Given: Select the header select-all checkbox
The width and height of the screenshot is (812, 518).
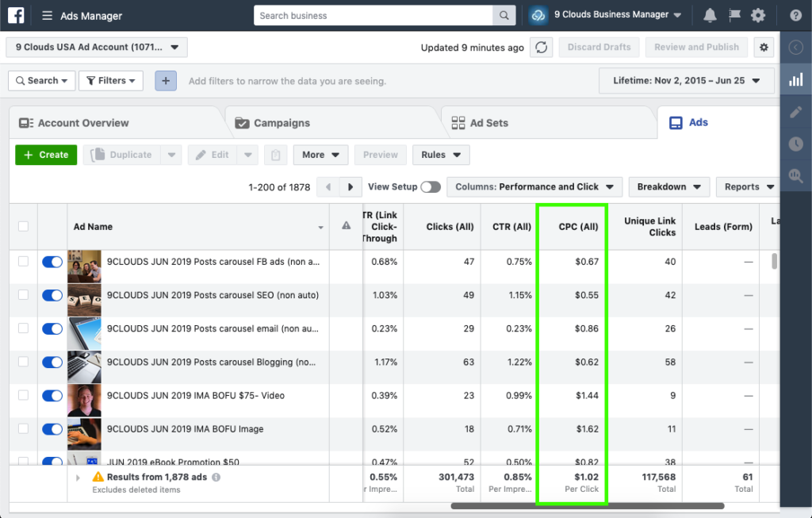Looking at the screenshot, I should pos(23,226).
